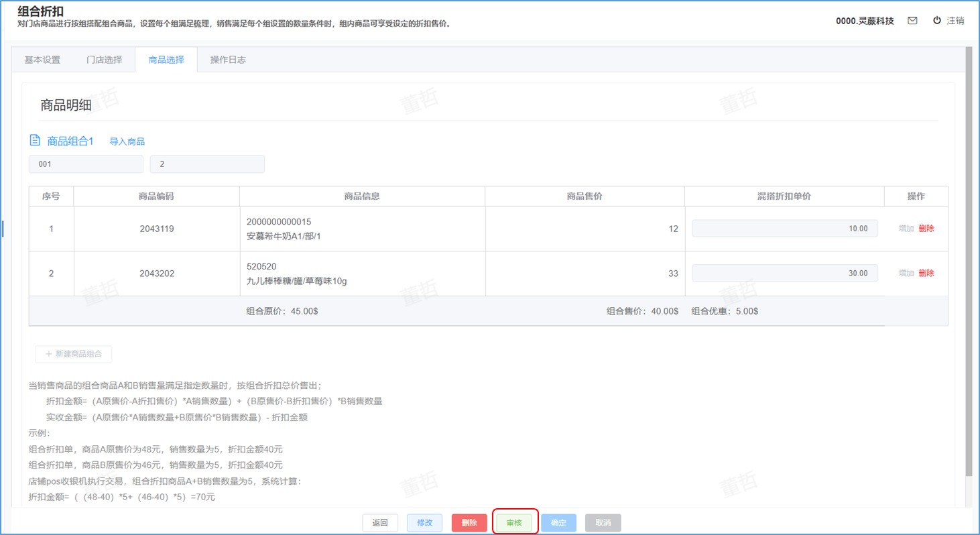Click the document icon beside 商品组合1
Screen dimensions: 980x535
(x=35, y=141)
